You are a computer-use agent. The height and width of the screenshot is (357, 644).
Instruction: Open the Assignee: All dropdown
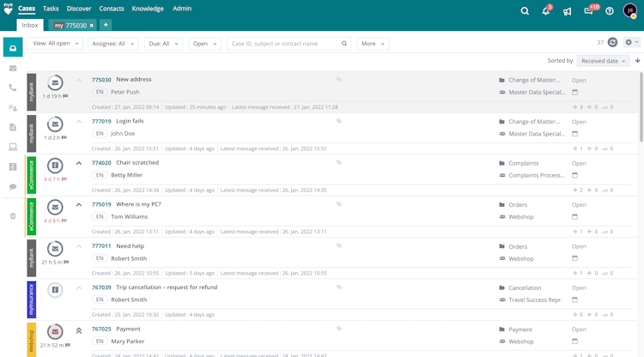pyautogui.click(x=113, y=44)
